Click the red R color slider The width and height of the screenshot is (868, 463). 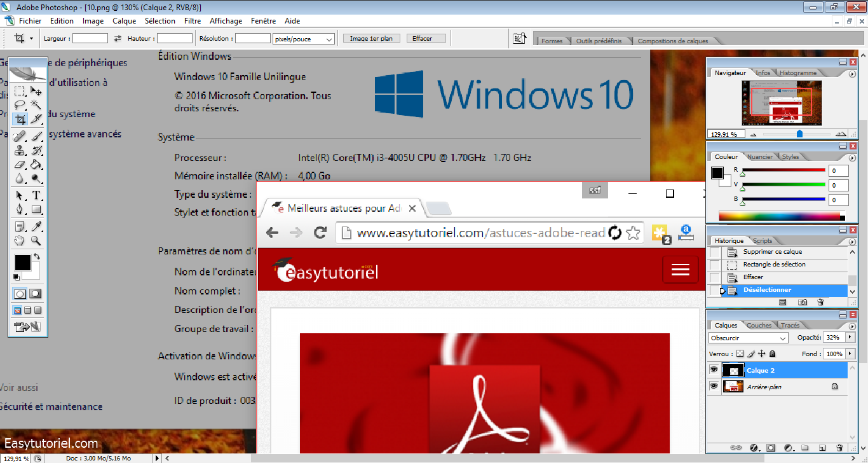[x=783, y=170]
